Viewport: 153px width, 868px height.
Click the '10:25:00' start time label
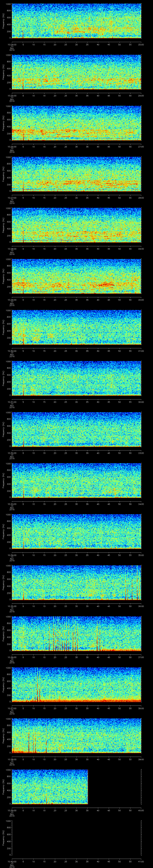point(12,96)
